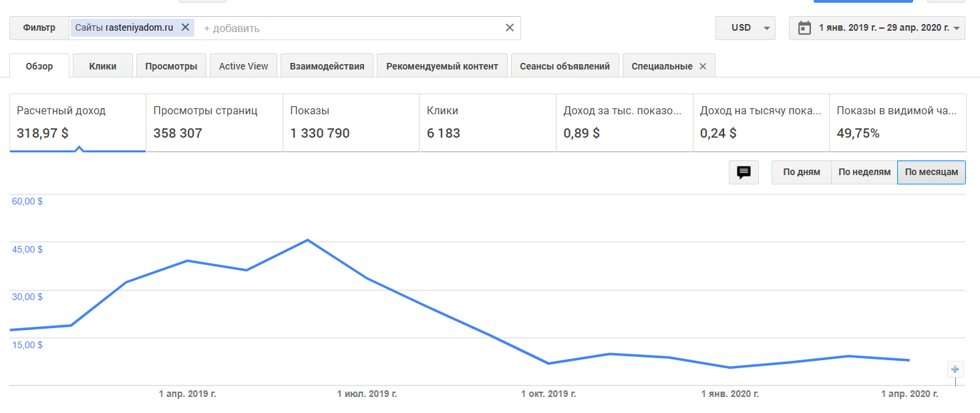Open the USD currency dropdown

[746, 28]
